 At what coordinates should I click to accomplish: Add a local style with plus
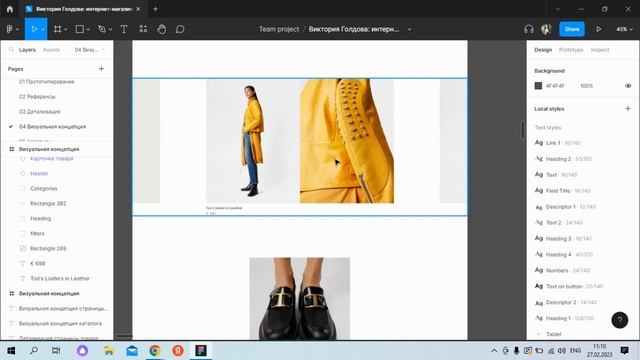(x=628, y=109)
